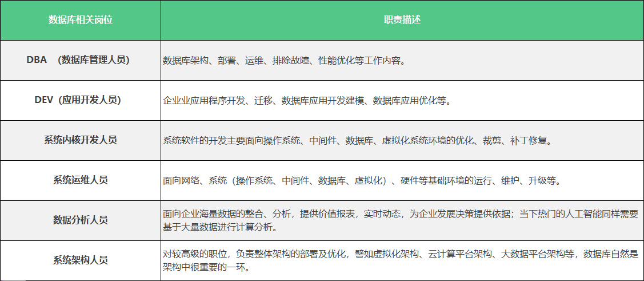Select the DBA（数据库管理人员）row title cell
Viewport: 644px width, 281px height.
point(80,60)
